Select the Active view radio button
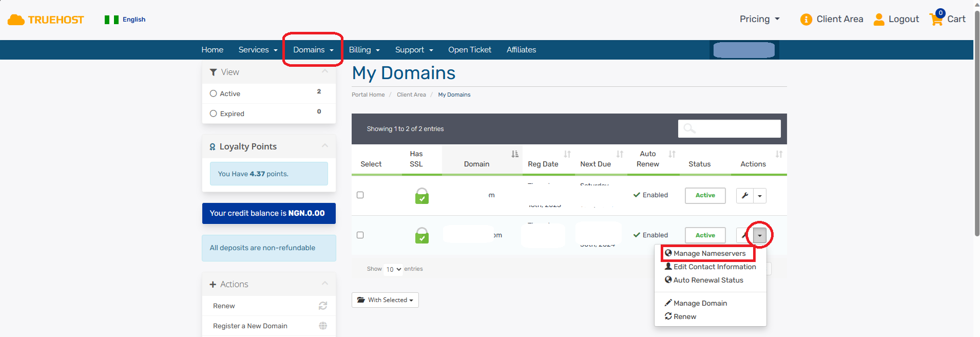Screen dimensions: 980x337 tap(214, 93)
